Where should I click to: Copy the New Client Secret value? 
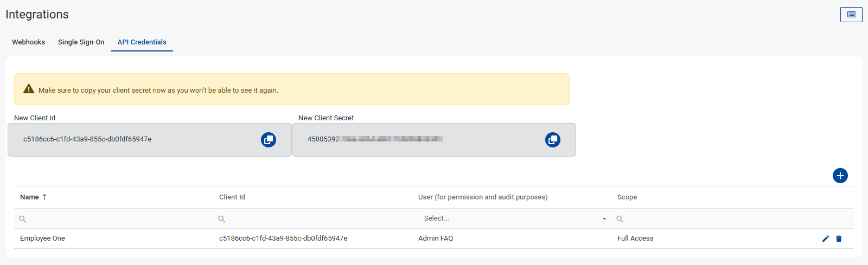click(552, 140)
